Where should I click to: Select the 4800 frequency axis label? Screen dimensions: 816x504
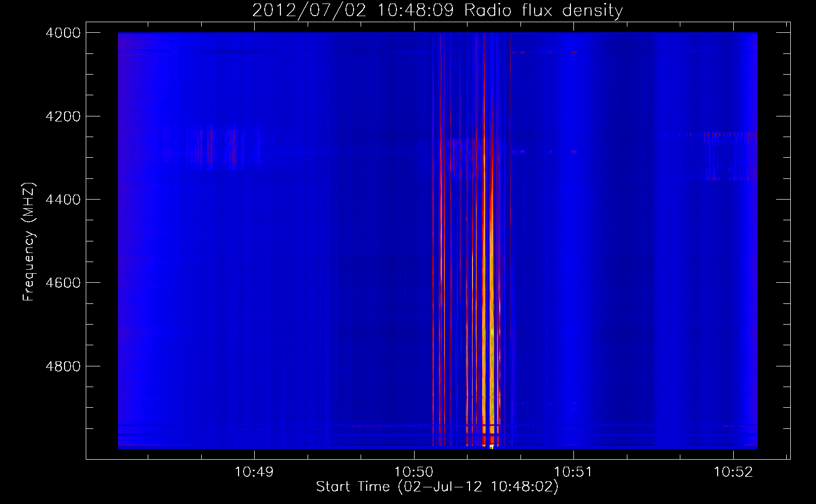pos(63,366)
